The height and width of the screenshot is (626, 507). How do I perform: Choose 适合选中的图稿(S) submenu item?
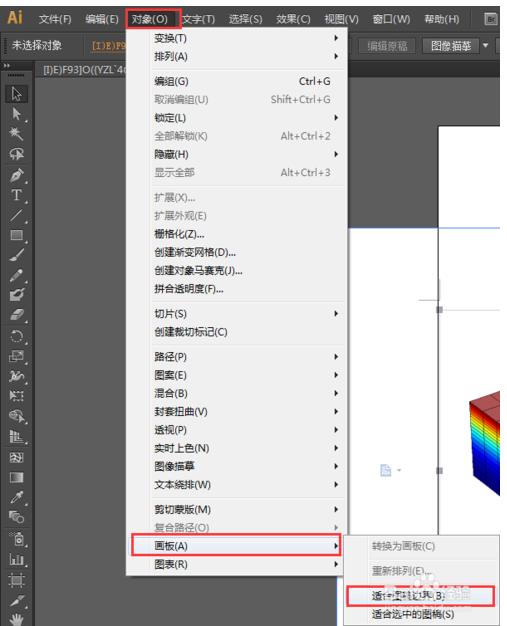coord(422,614)
